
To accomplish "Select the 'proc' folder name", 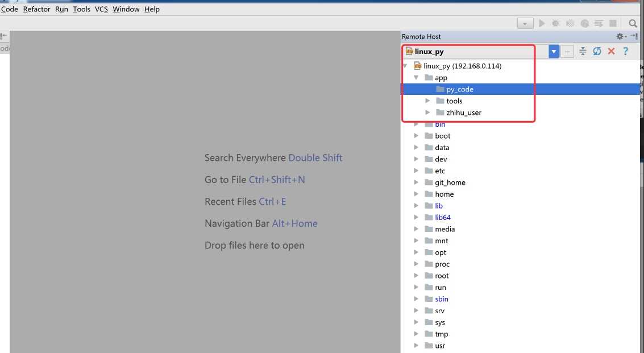I will point(442,264).
